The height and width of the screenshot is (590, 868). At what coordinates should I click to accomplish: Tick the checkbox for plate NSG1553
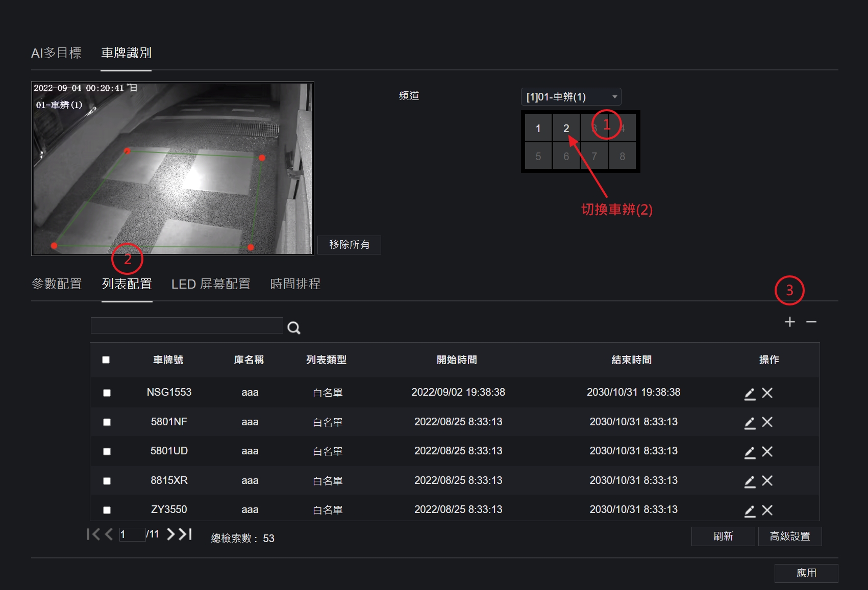click(x=107, y=393)
